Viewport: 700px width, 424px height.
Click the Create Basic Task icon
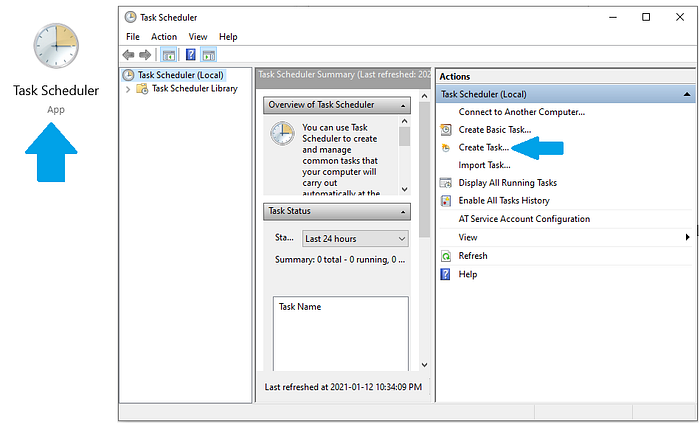[x=446, y=130]
